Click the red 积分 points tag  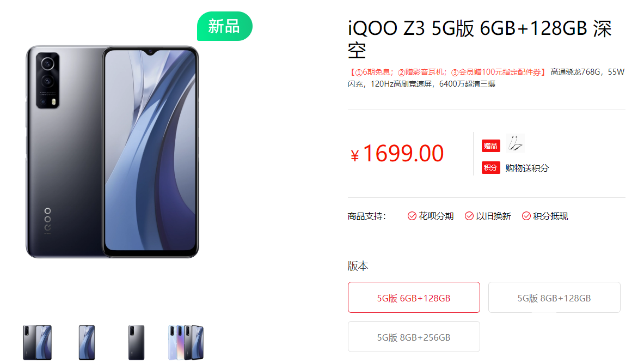(x=491, y=168)
